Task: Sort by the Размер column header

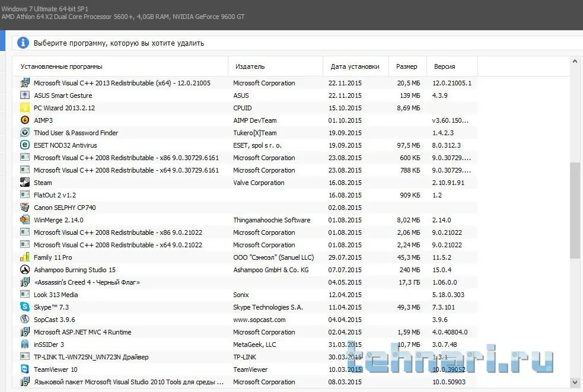Action: [x=408, y=66]
